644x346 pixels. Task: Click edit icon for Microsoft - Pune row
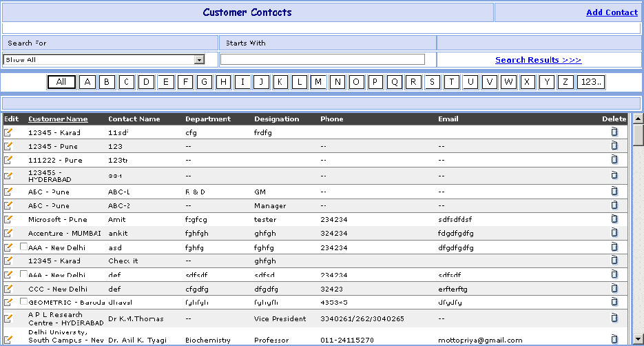click(x=8, y=219)
